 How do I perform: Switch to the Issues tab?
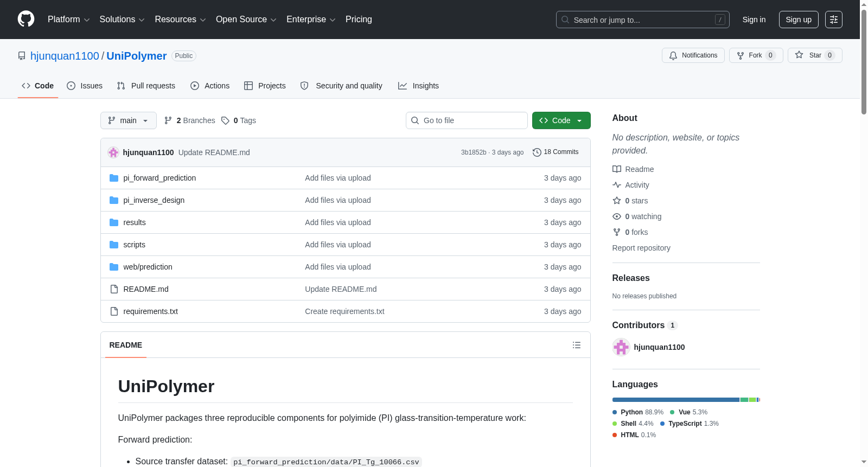pyautogui.click(x=85, y=86)
